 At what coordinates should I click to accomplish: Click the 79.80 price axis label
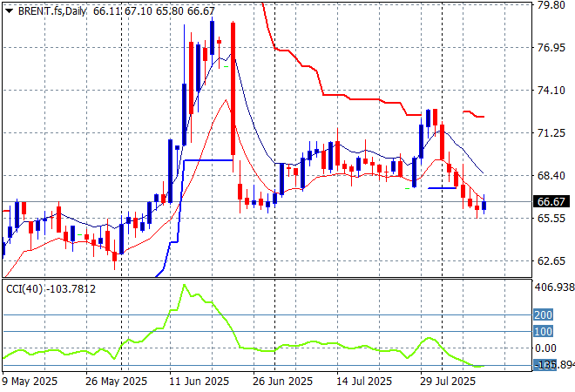click(551, 5)
